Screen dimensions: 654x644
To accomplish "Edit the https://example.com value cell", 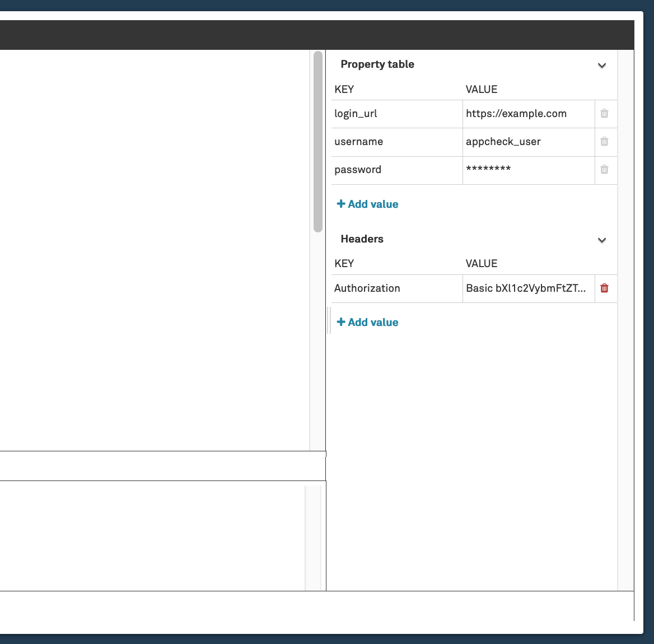I will tap(528, 114).
